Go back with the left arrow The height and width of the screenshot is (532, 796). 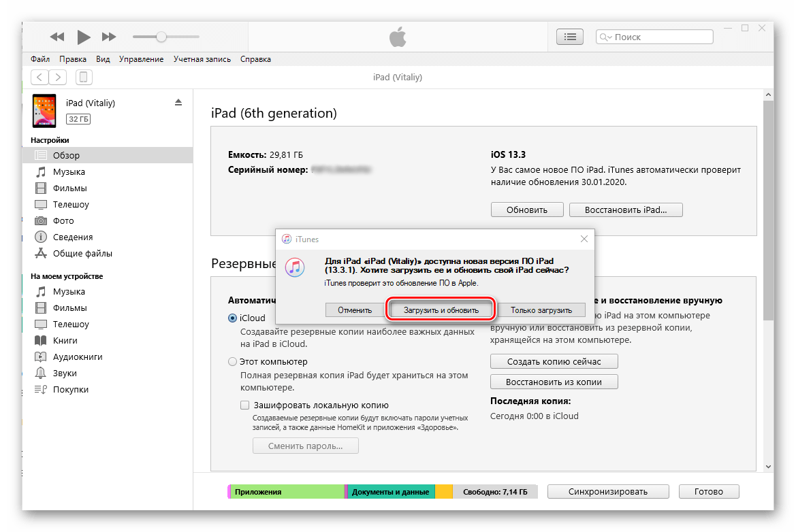(39, 77)
